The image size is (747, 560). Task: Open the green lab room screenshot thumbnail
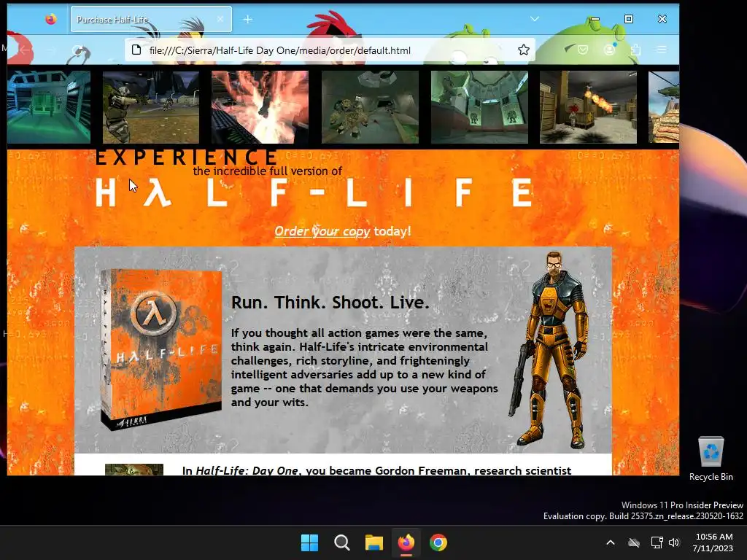point(49,107)
